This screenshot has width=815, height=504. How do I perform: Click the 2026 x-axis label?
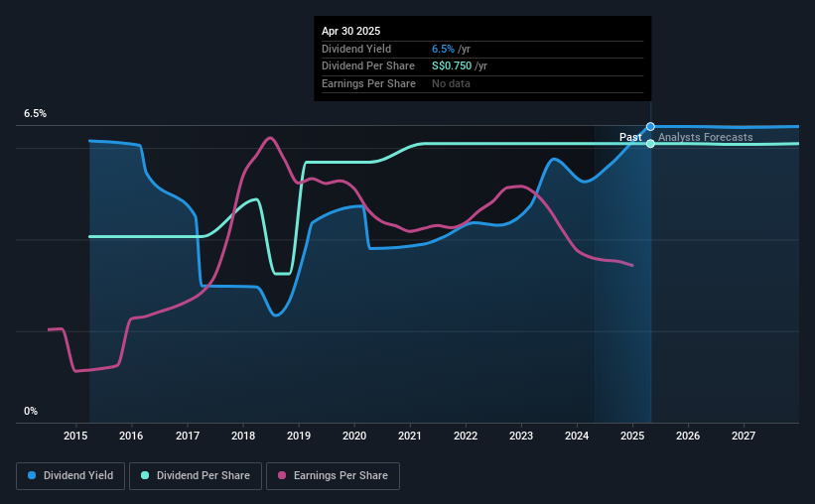click(688, 436)
